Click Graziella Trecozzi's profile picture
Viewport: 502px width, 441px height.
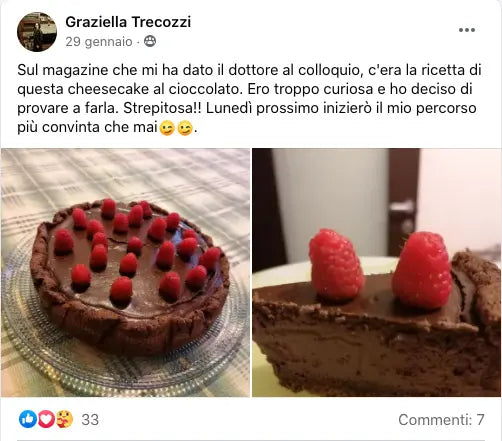[37, 32]
